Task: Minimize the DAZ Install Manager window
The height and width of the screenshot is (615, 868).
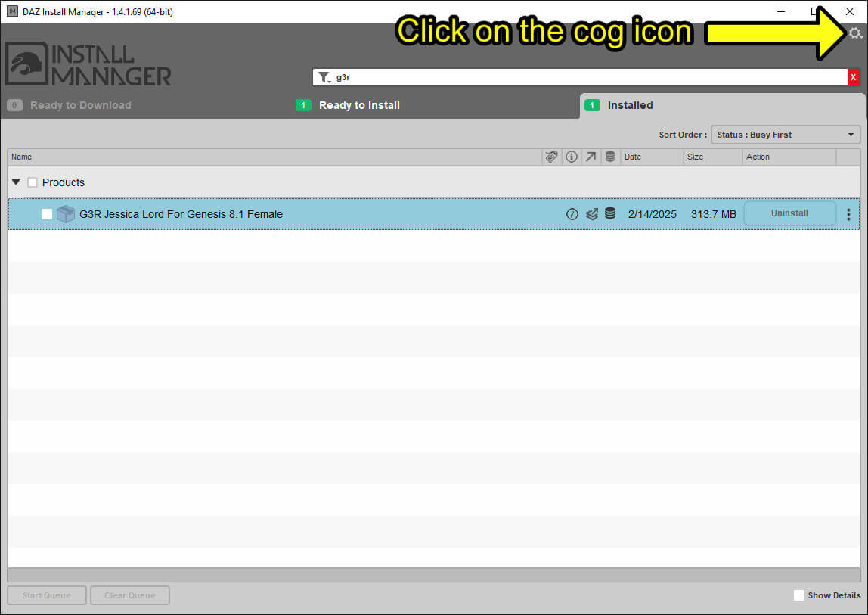Action: (x=781, y=11)
